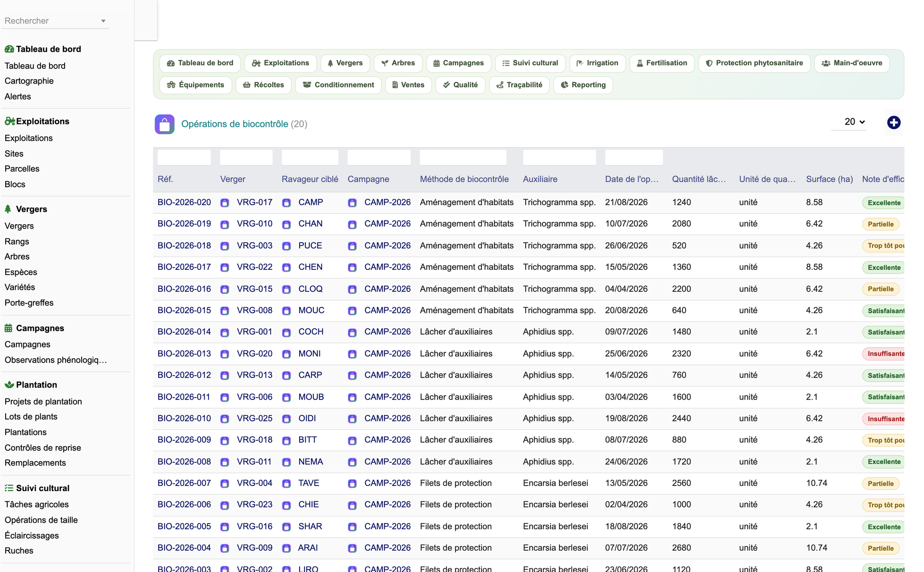The width and height of the screenshot is (924, 572).
Task: Switch to the Irrigation tab
Action: [x=597, y=63]
